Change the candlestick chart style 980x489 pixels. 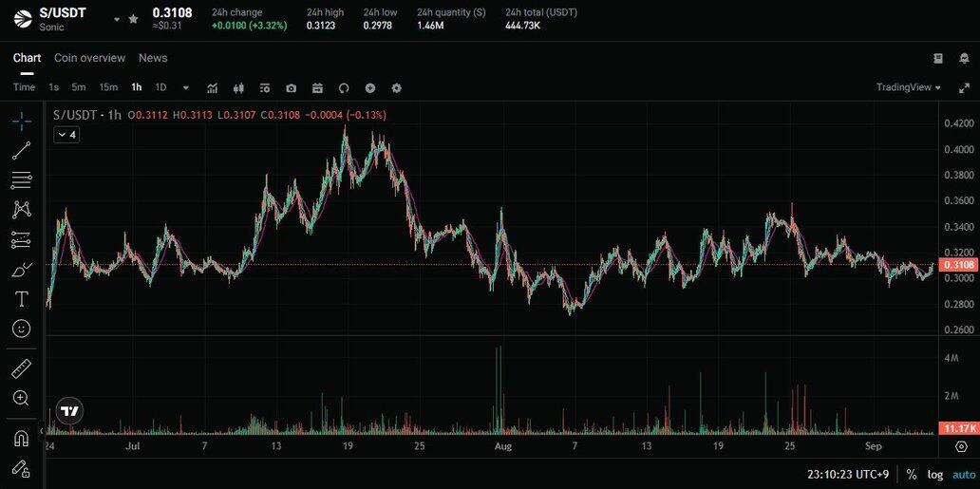pos(238,88)
